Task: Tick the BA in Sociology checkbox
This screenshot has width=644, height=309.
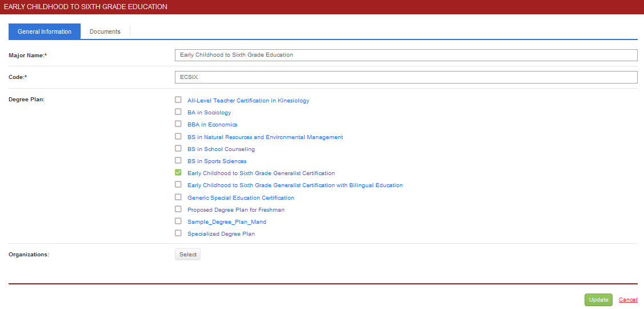Action: coord(178,112)
